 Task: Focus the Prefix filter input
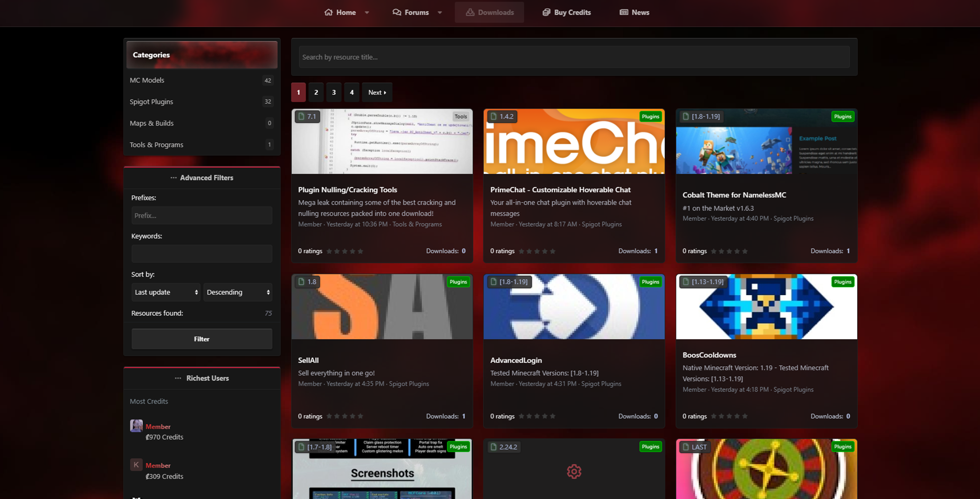tap(202, 215)
